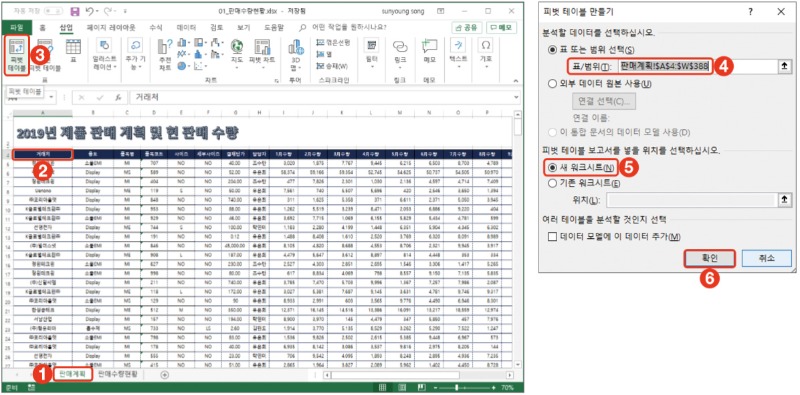Click in the 표/범위 input field
800x395 pixels.
[x=697, y=66]
